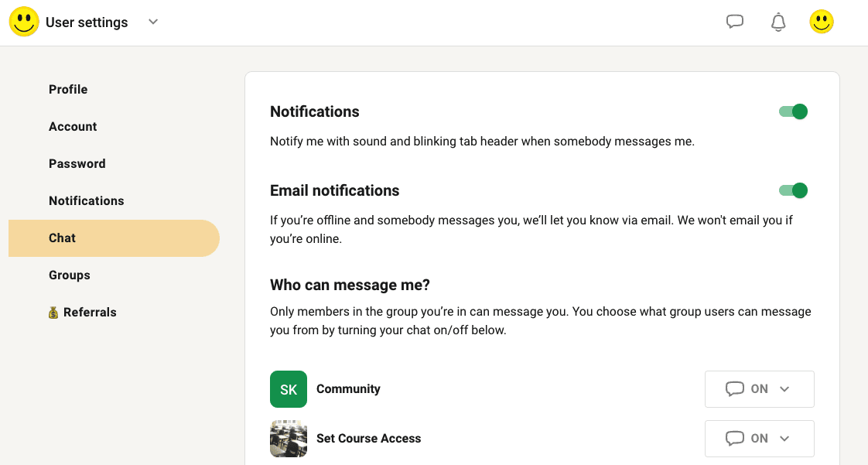Open the chat messages icon in header
Viewport: 868px width, 465px height.
735,22
